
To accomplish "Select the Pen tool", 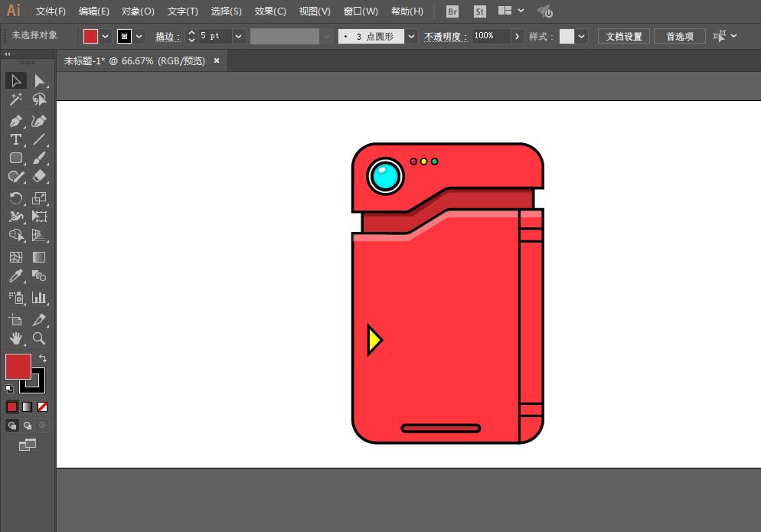I will 15,121.
